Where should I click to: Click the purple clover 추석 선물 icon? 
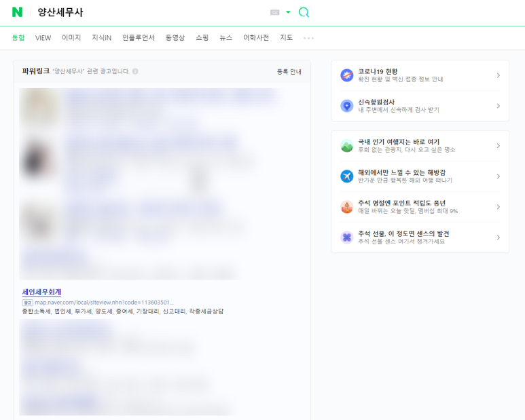(x=347, y=237)
